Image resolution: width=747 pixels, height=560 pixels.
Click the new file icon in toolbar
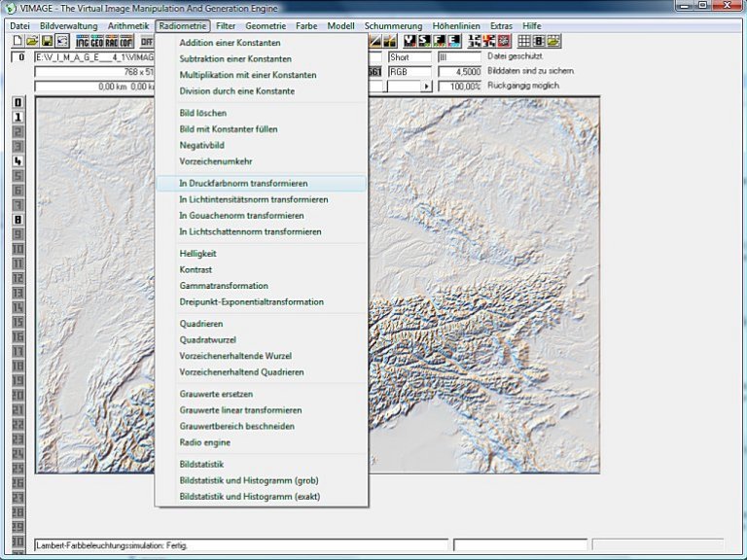pyautogui.click(x=18, y=41)
